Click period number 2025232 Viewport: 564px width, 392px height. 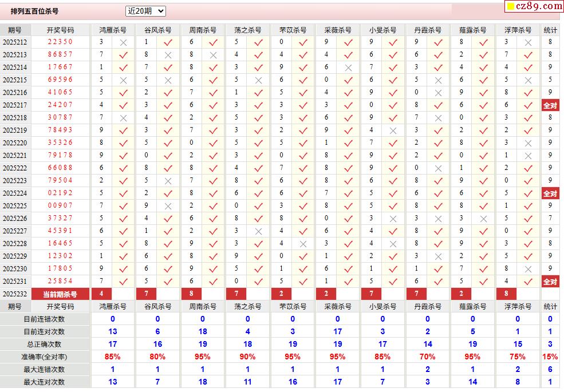point(15,294)
